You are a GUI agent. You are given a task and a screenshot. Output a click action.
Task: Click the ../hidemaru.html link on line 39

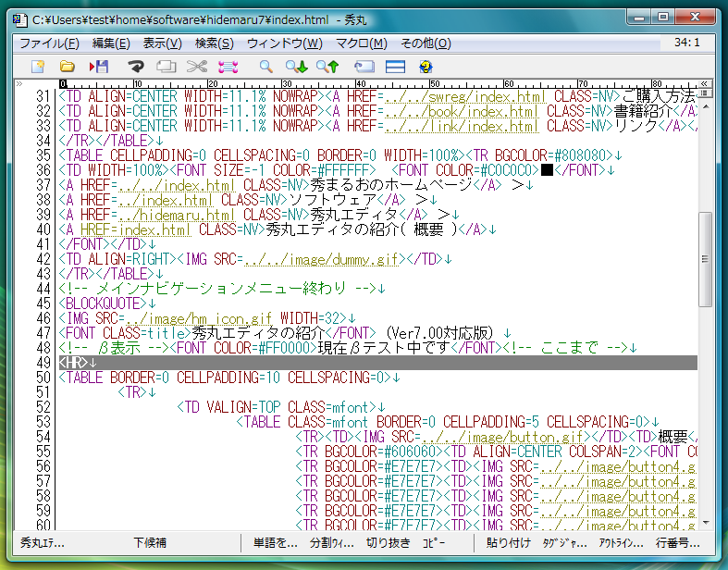point(177,215)
